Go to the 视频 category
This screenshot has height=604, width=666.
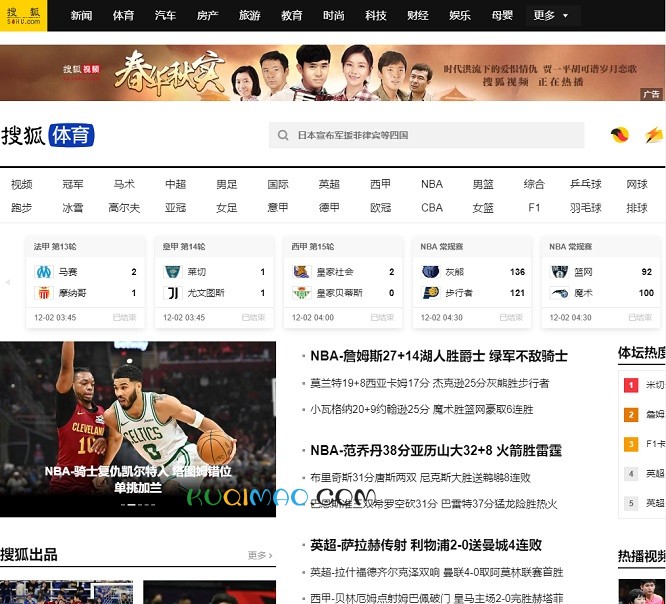click(22, 184)
